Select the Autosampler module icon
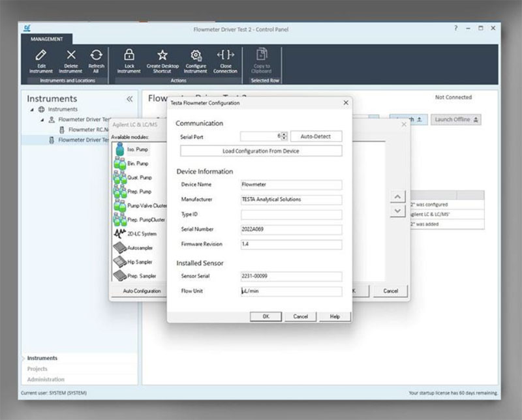This screenshot has width=522, height=420. tap(120, 248)
